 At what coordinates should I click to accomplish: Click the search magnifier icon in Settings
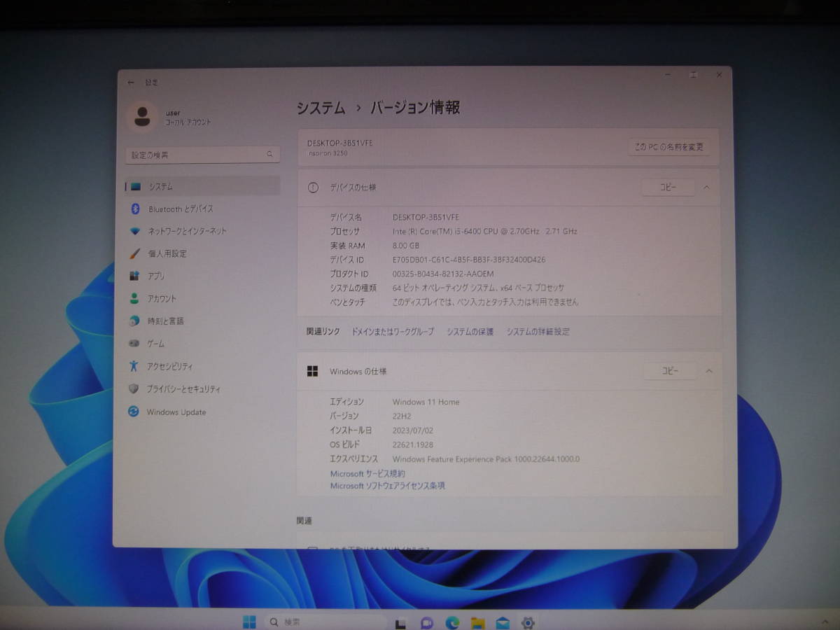269,154
